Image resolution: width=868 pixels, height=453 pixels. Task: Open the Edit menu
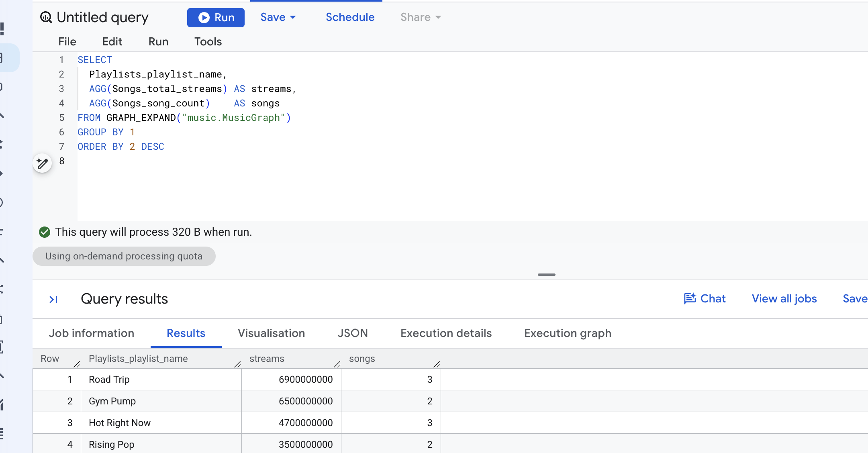point(112,42)
